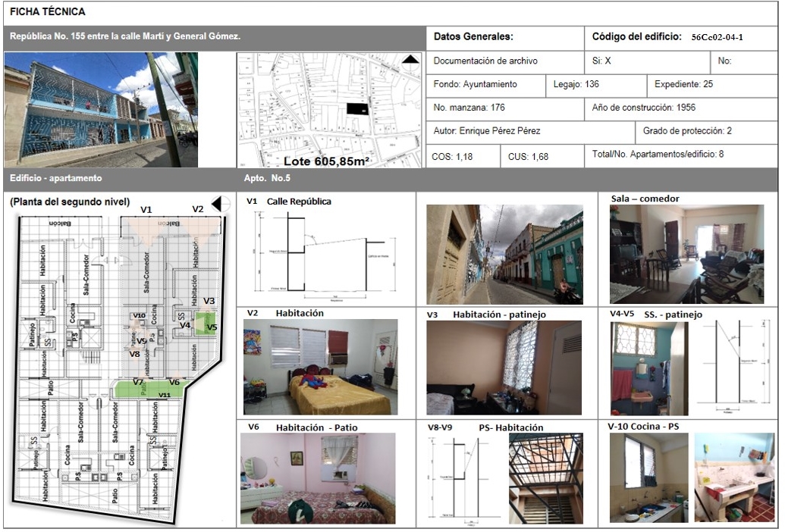Open the V8-V9 staircase photo
The height and width of the screenshot is (532, 785).
(545, 478)
